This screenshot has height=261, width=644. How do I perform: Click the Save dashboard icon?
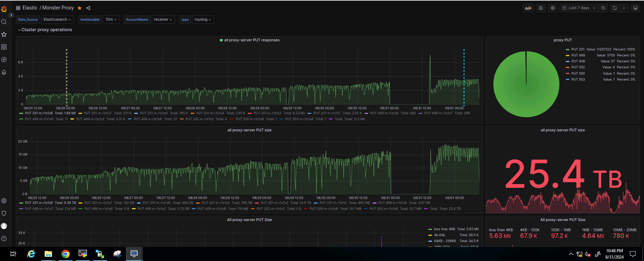(541, 8)
